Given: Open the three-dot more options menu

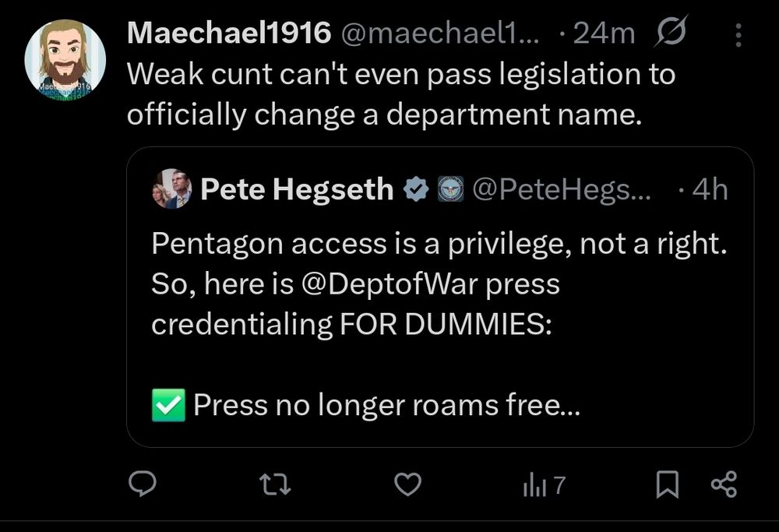Looking at the screenshot, I should (x=738, y=34).
